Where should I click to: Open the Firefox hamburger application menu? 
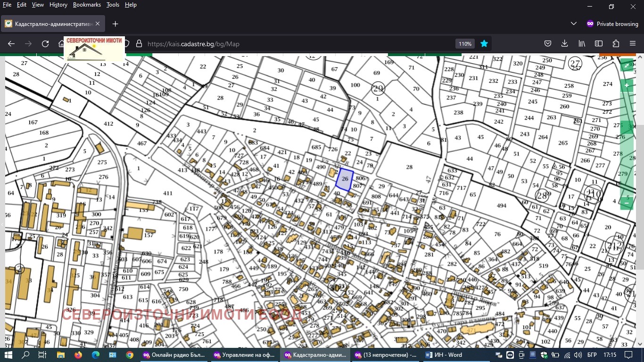pyautogui.click(x=633, y=44)
